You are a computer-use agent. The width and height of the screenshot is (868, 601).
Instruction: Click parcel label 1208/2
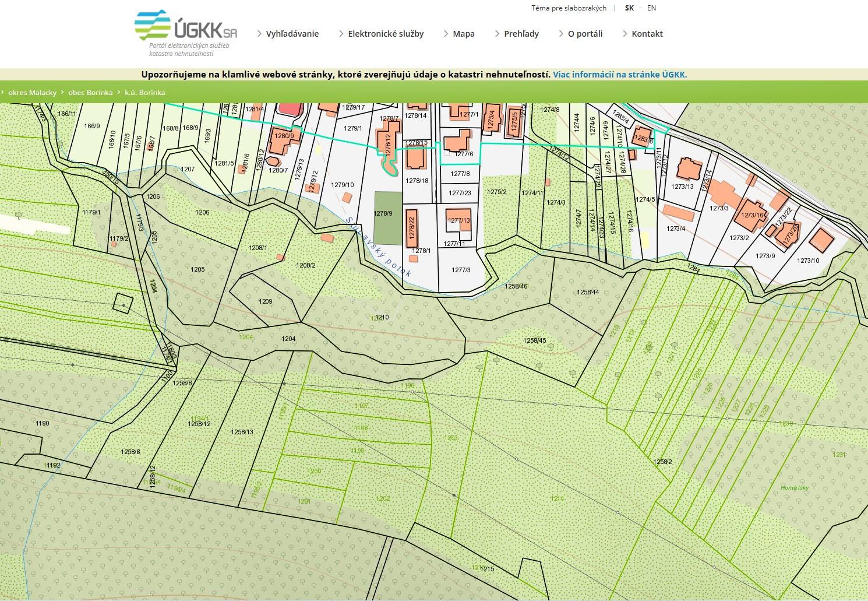(306, 265)
